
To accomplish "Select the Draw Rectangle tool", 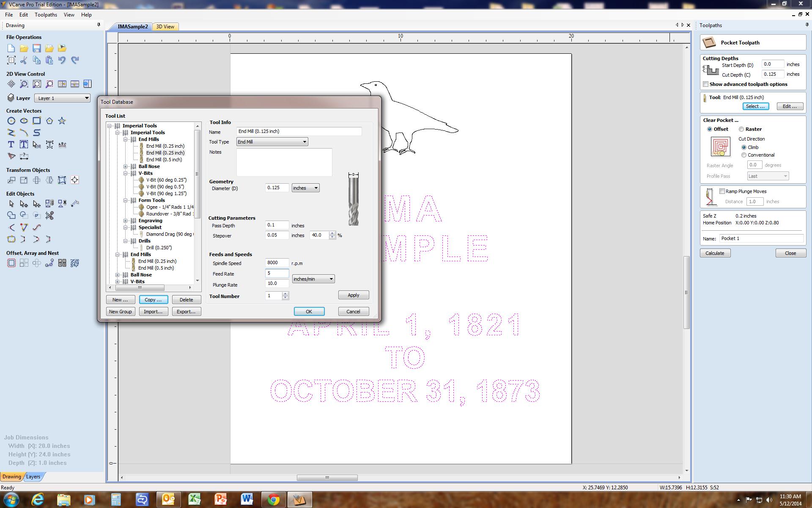I will [x=36, y=121].
